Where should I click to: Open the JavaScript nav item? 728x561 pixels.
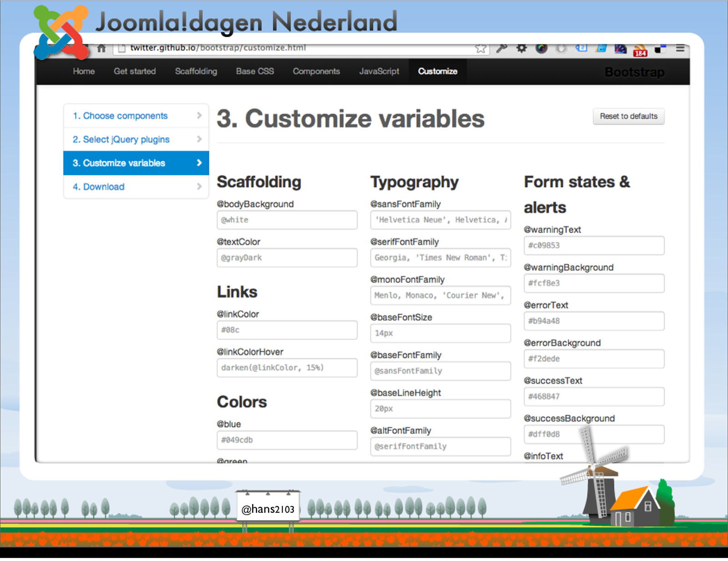point(379,71)
